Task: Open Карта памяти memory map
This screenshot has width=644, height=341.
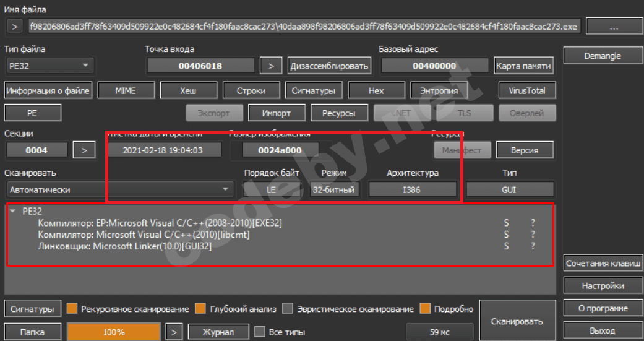Action: pos(523,66)
